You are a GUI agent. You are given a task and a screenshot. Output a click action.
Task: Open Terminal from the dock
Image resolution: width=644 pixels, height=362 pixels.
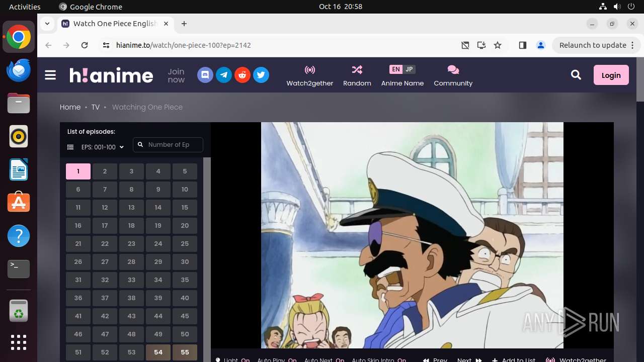coord(19,269)
